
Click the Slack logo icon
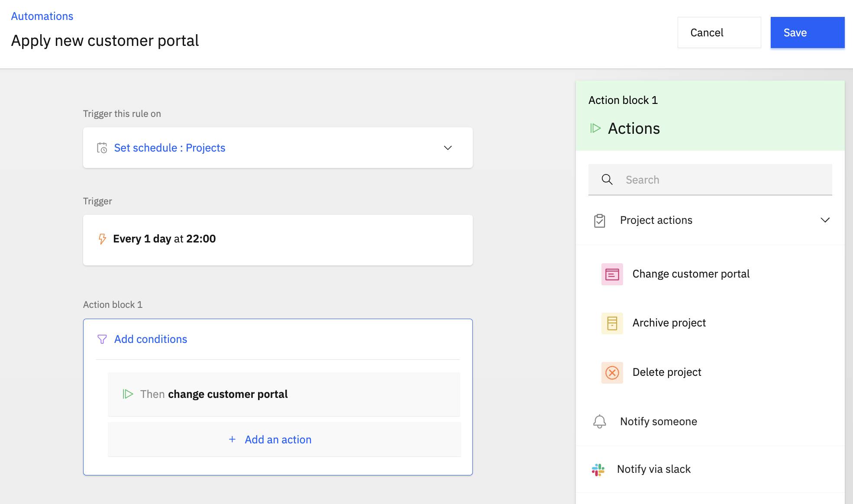coord(598,469)
